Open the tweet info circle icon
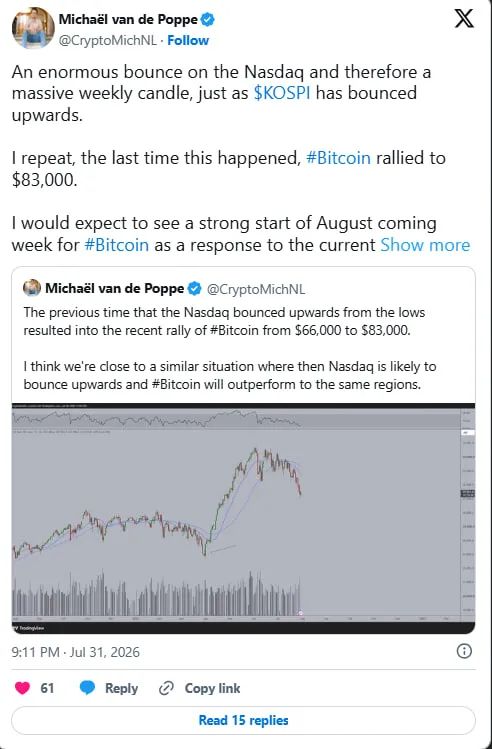The image size is (492, 749). click(464, 651)
